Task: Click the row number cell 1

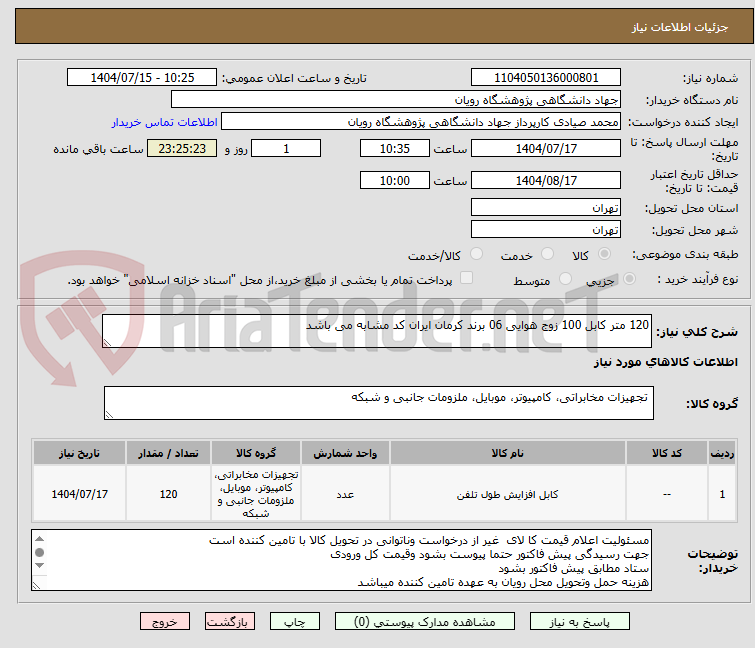Action: point(722,494)
